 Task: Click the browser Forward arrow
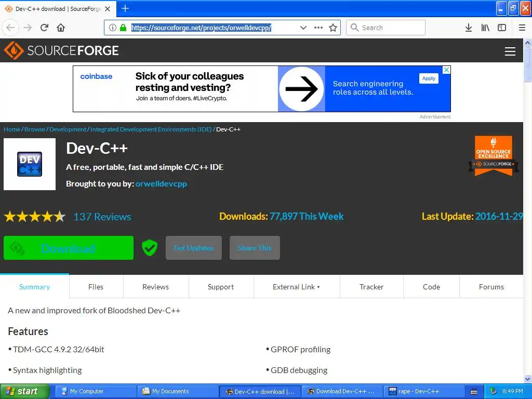[28, 28]
